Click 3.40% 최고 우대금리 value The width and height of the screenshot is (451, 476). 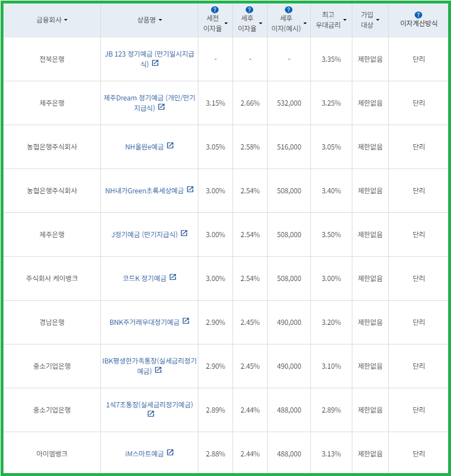point(331,191)
